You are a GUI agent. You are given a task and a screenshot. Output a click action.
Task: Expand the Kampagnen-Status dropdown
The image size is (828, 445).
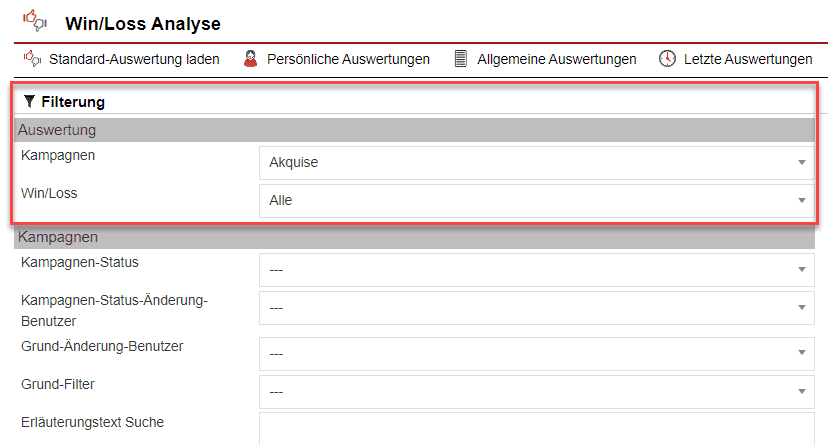click(536, 269)
